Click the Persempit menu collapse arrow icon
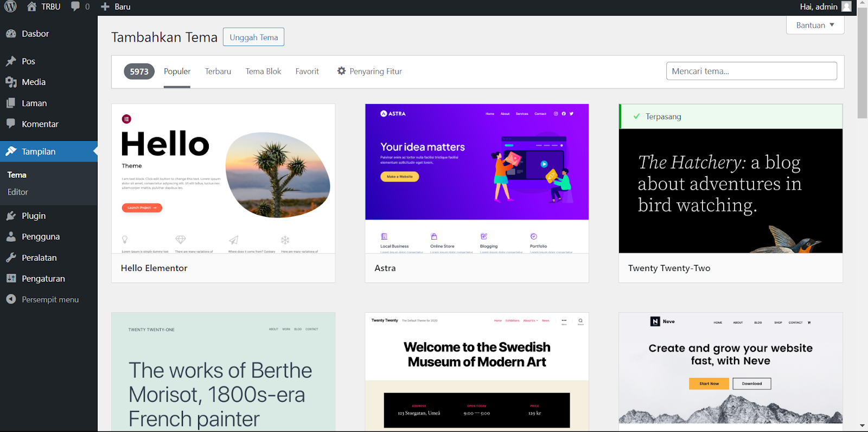Image resolution: width=868 pixels, height=432 pixels. click(11, 299)
